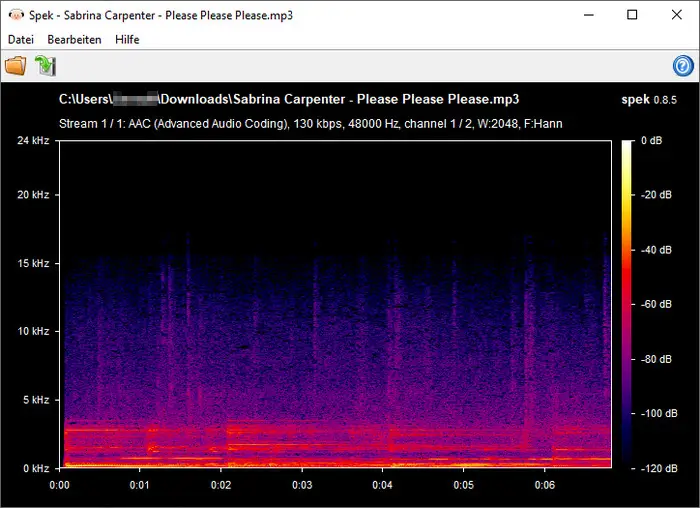The image size is (700, 508).
Task: Click the -120 dB label on the color scale
Action: point(659,468)
